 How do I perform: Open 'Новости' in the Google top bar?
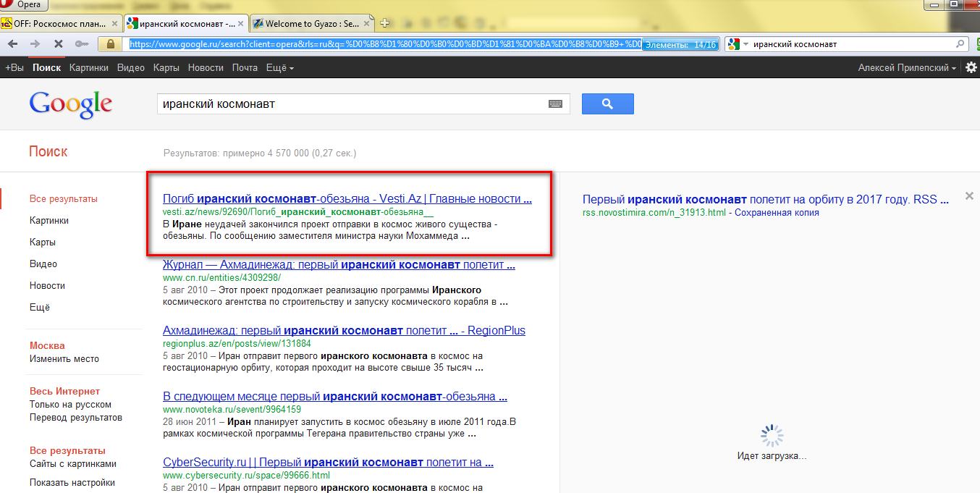pos(206,67)
